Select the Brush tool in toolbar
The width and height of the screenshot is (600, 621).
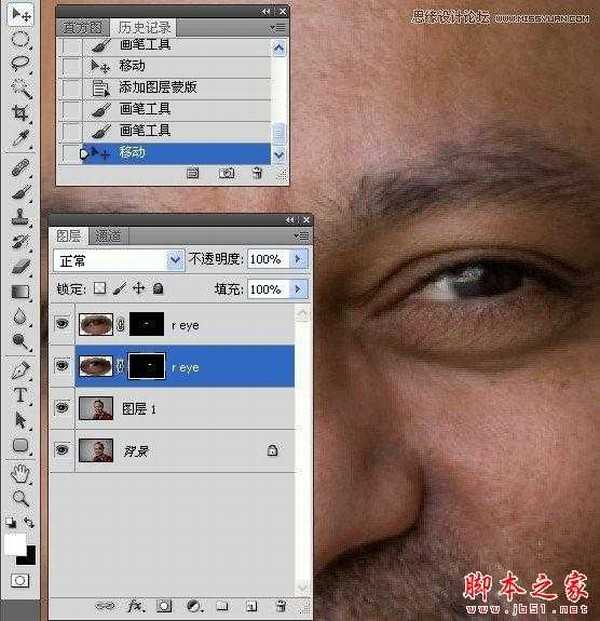point(20,192)
